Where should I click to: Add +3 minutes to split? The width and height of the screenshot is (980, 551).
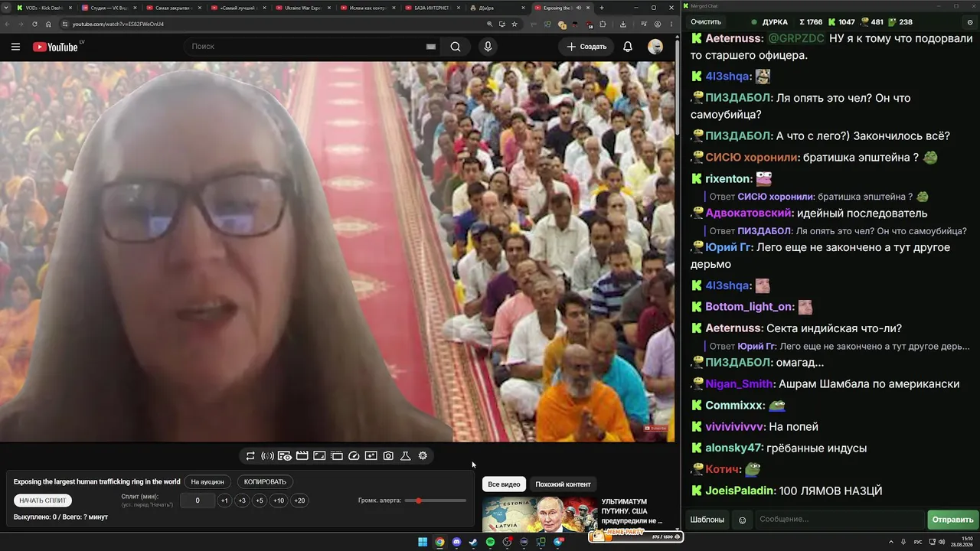242,500
